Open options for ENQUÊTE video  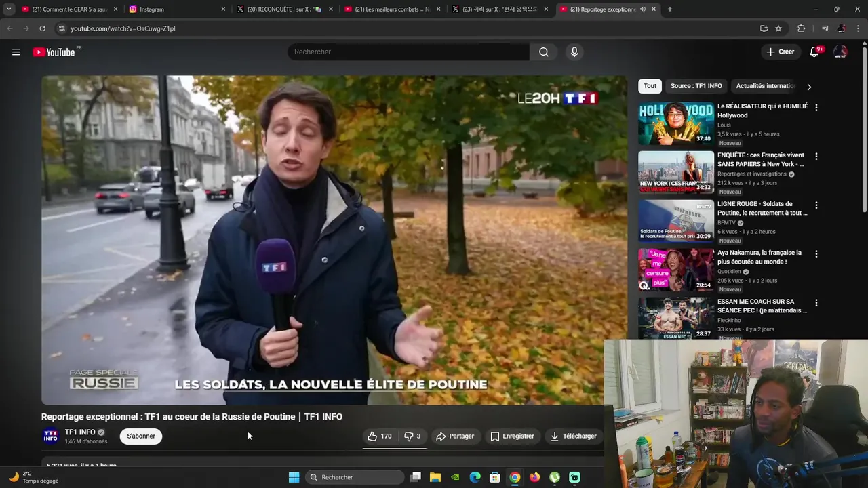coord(816,156)
